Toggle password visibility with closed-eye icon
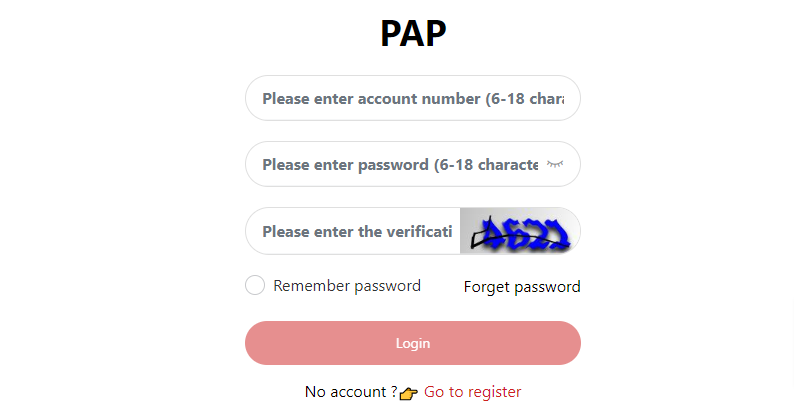 [x=554, y=164]
